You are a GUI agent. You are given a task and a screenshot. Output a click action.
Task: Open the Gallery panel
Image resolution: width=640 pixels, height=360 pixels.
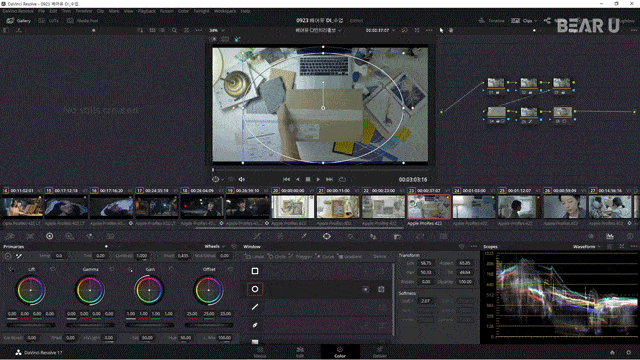pyautogui.click(x=19, y=20)
